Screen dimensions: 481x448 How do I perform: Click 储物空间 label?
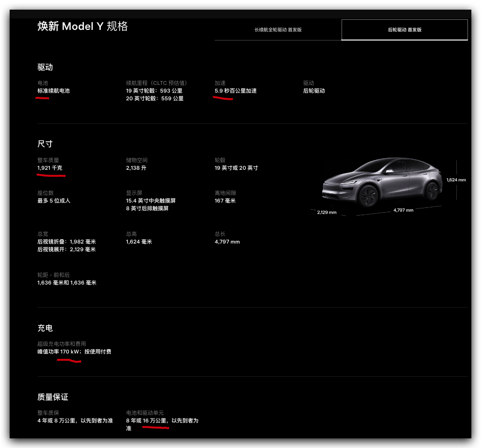[137, 160]
